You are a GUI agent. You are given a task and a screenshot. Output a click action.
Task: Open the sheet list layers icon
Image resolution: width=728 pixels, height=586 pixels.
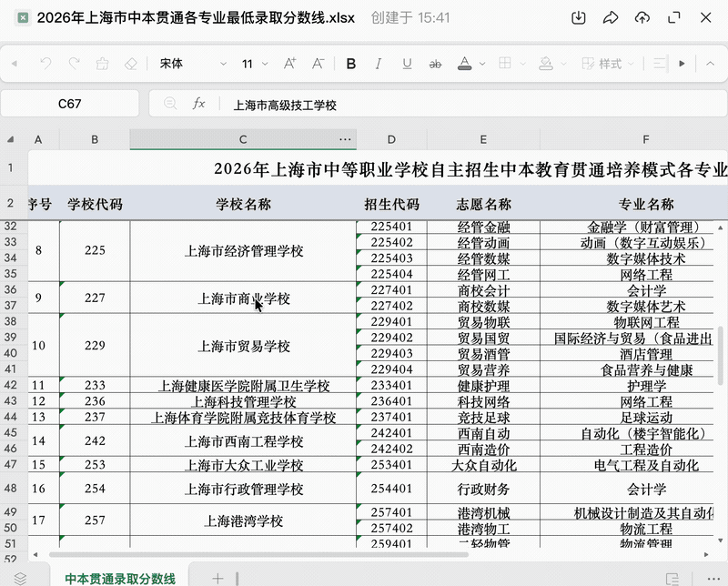(x=20, y=579)
